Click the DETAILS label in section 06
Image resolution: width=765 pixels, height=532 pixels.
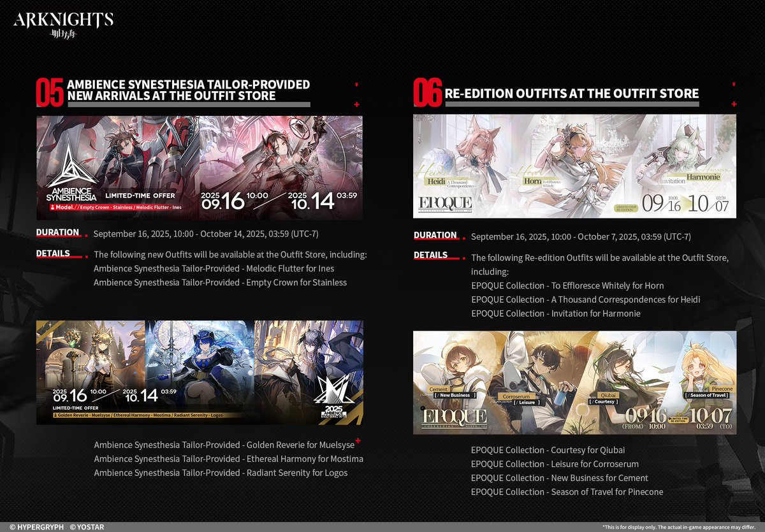click(431, 255)
